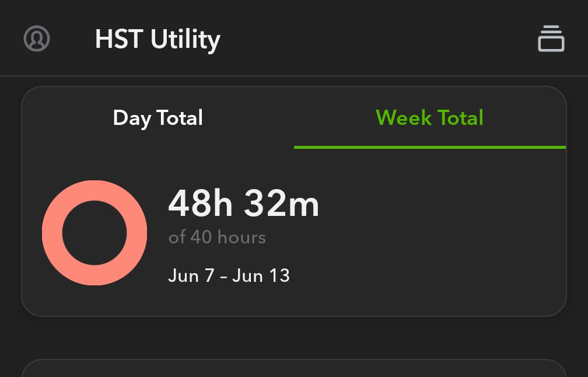
Task: Tap the green underline below Week Total
Action: (430, 148)
